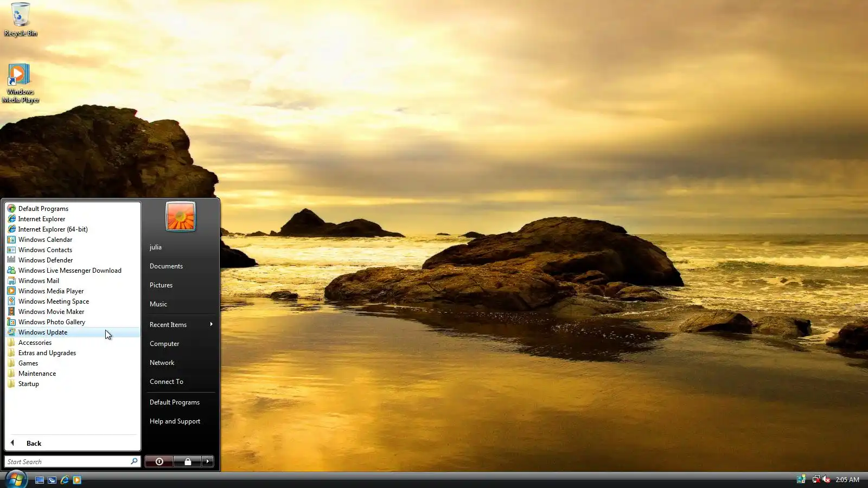Click the Show desktop quick launch icon
This screenshot has height=488, width=868.
coord(40,480)
